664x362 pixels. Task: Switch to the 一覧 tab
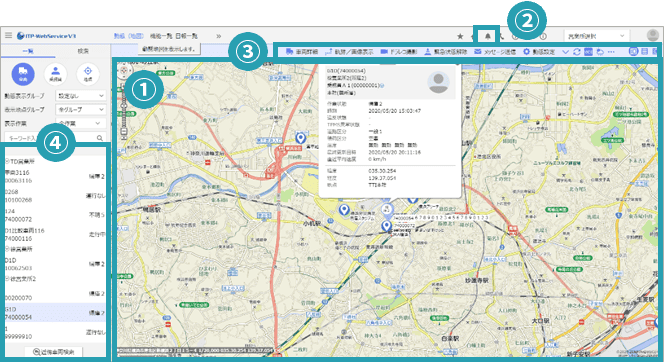pyautogui.click(x=28, y=51)
